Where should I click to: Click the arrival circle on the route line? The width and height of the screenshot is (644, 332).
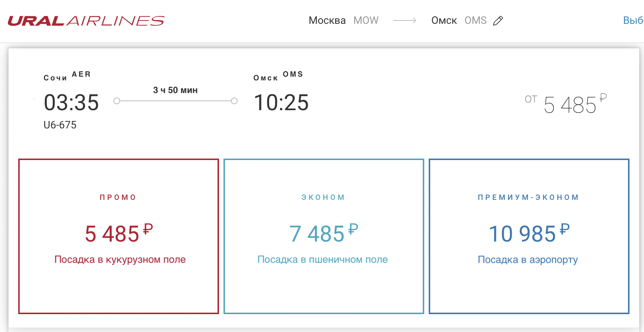click(x=234, y=101)
